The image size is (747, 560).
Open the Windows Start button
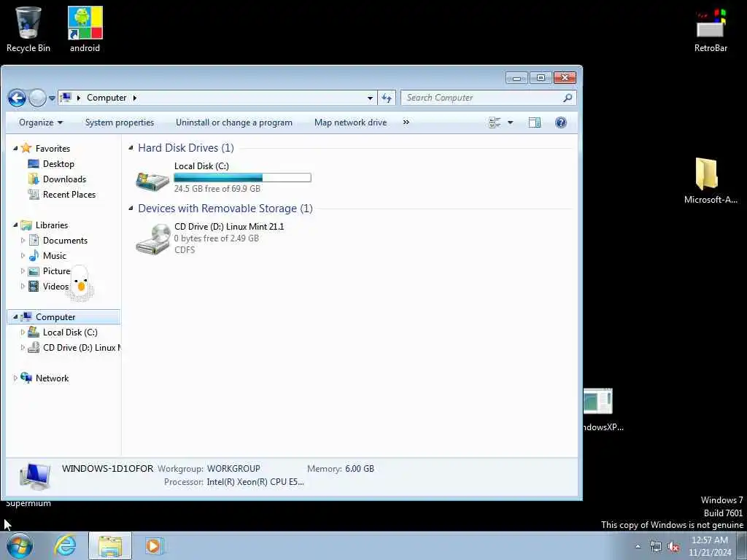click(x=20, y=545)
